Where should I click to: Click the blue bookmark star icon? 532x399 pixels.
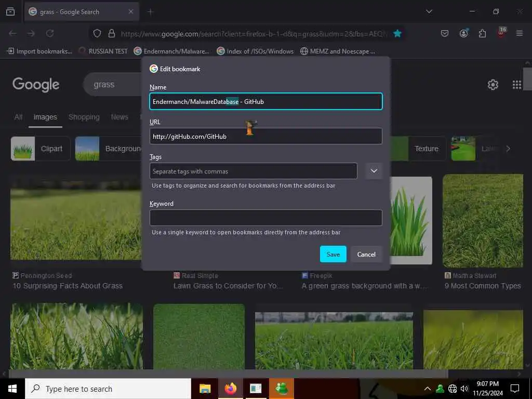coord(397,33)
